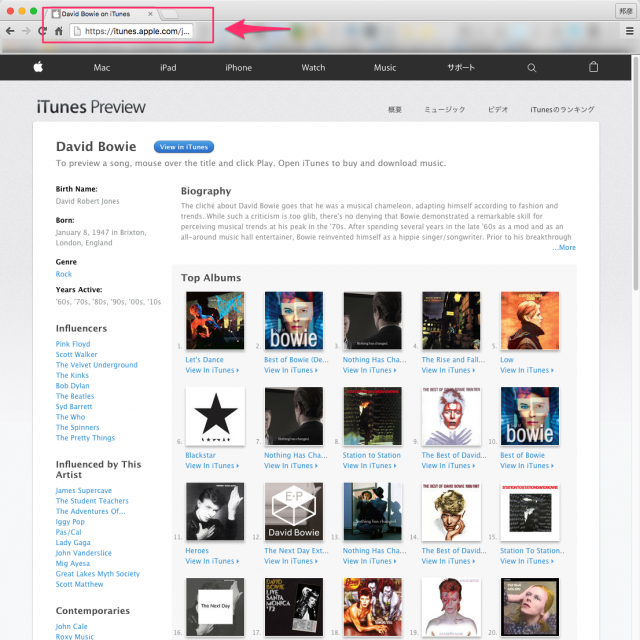Click The Next Day Extra EP cover
The height and width of the screenshot is (640, 640).
(294, 511)
